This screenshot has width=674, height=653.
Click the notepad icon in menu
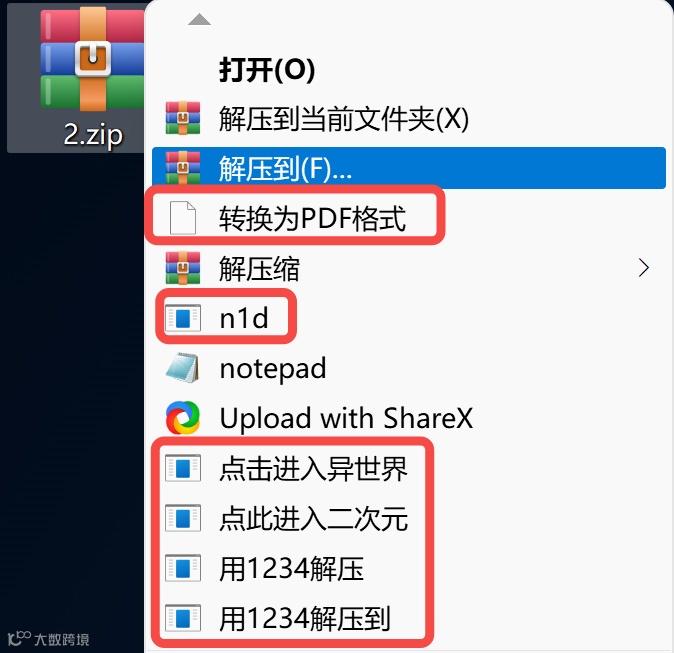(183, 368)
